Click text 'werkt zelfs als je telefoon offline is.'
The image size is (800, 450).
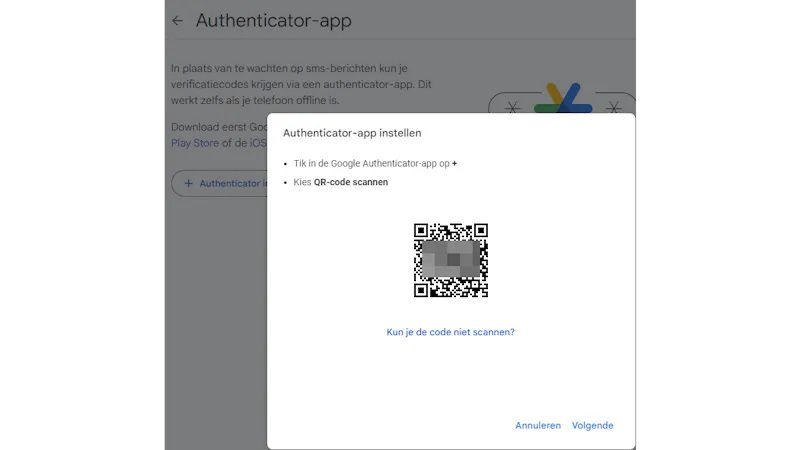[x=255, y=101]
